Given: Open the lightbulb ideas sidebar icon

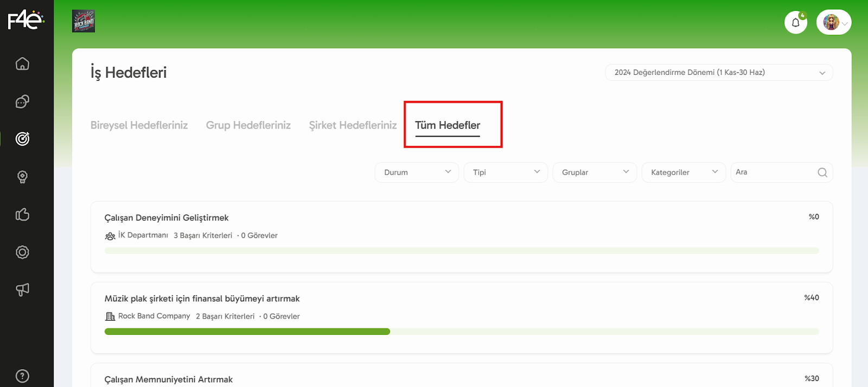Looking at the screenshot, I should coord(22,177).
